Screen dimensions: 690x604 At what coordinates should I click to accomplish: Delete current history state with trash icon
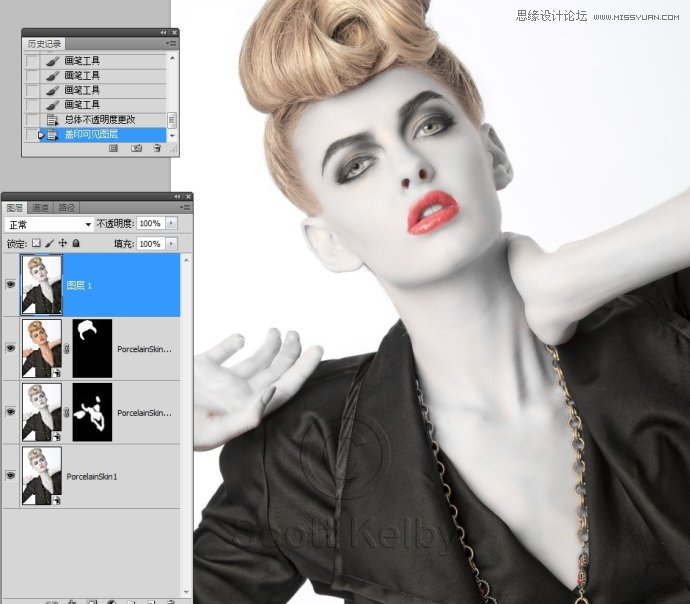(158, 148)
